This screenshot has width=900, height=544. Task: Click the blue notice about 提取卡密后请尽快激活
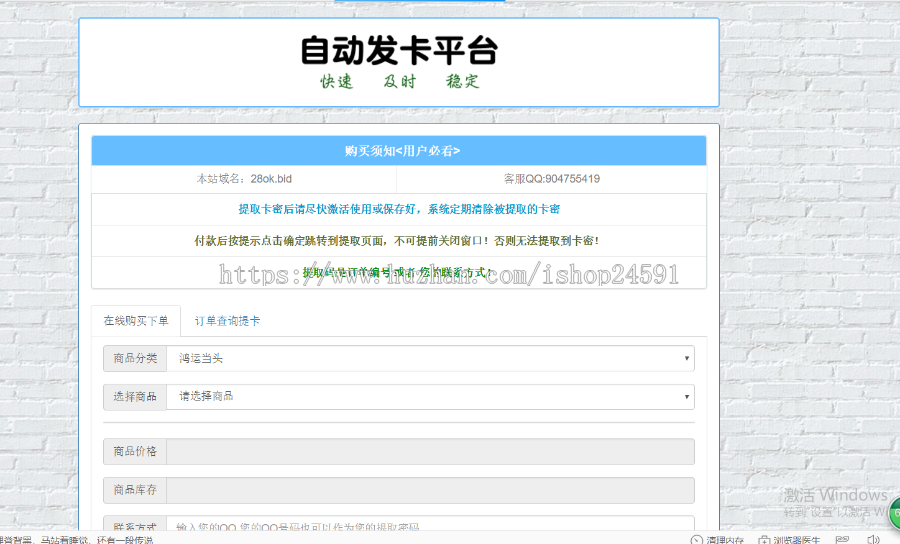399,209
